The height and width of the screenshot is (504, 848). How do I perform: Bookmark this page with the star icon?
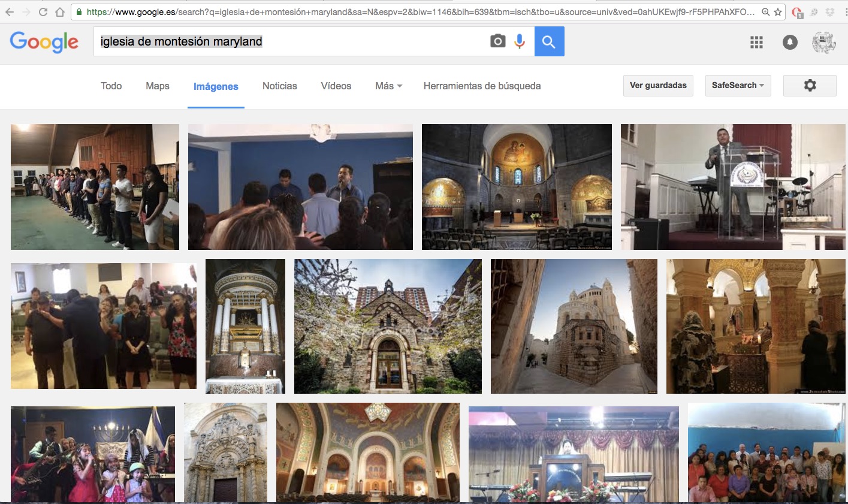click(x=778, y=12)
